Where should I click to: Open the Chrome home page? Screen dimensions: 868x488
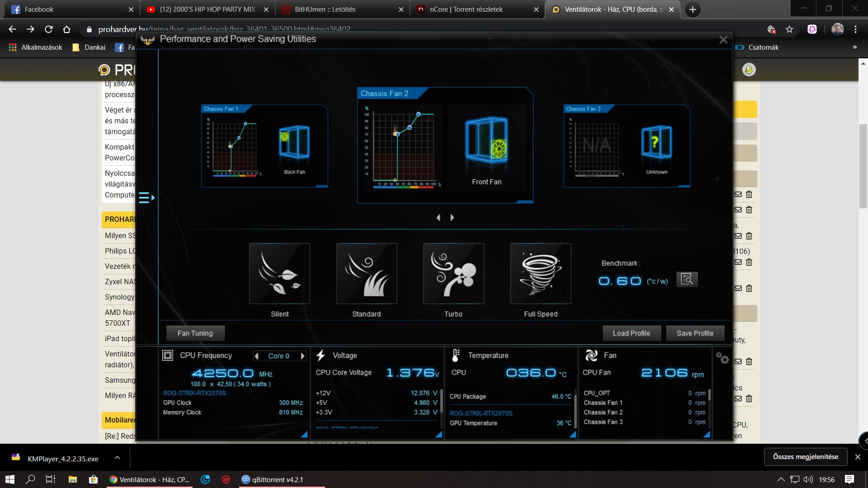pos(66,29)
